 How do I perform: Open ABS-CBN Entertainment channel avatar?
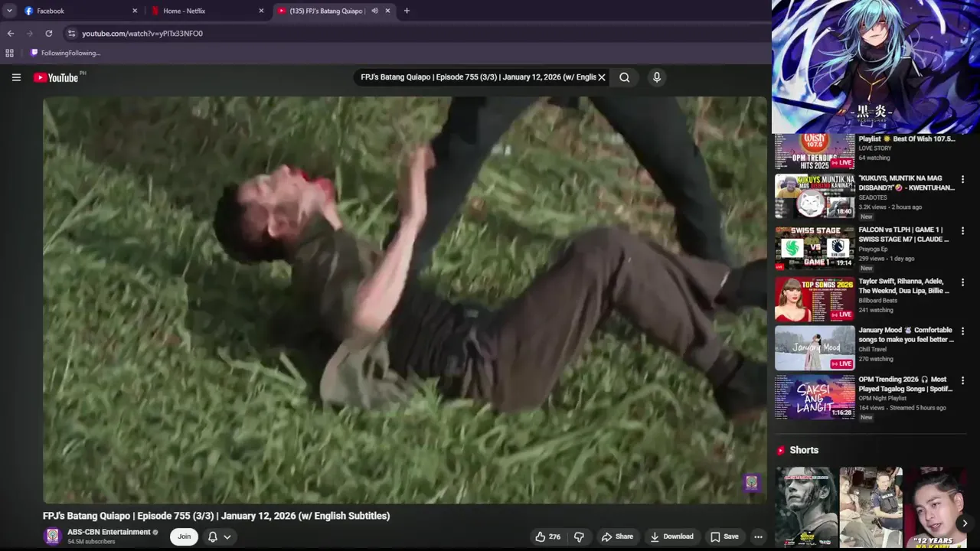click(53, 536)
